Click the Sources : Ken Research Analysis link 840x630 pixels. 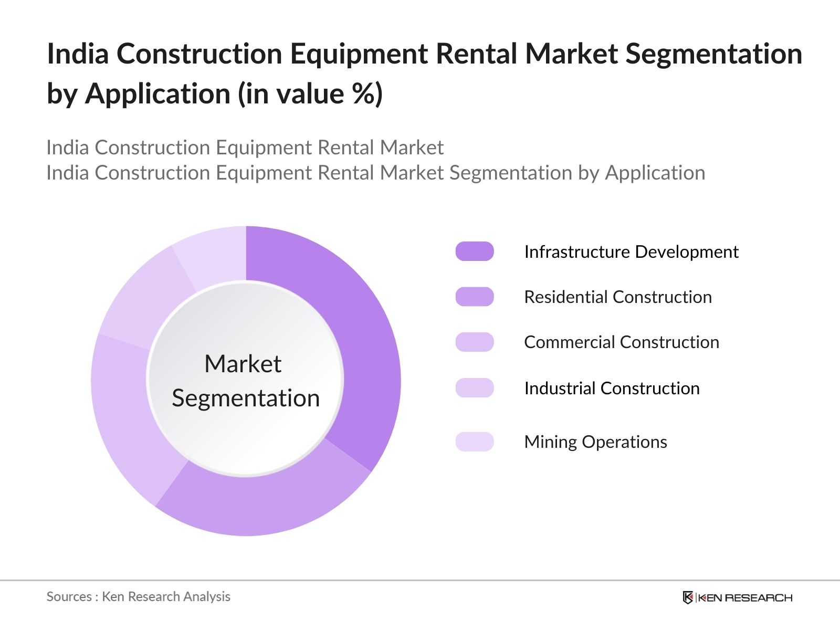pyautogui.click(x=139, y=596)
